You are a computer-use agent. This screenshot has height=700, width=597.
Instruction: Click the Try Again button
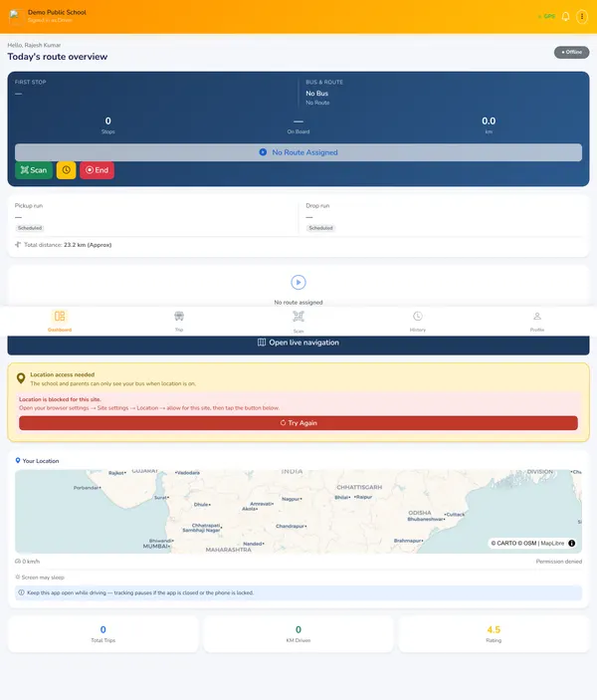pos(298,423)
